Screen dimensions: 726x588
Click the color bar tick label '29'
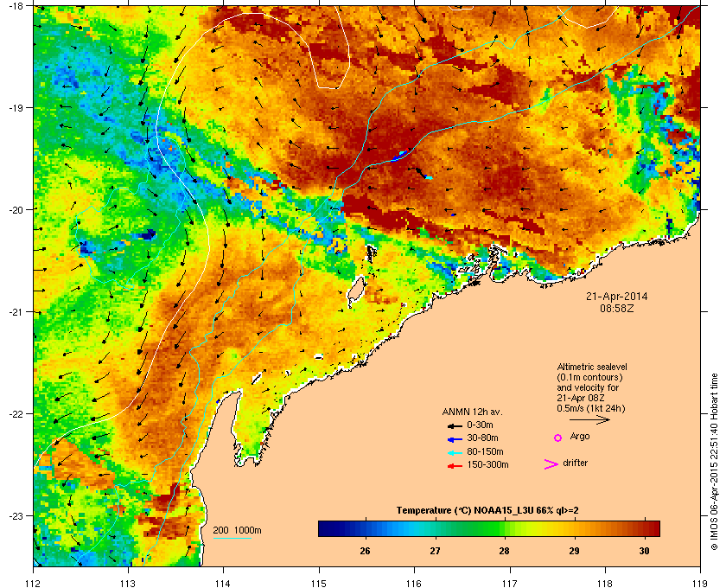point(574,551)
